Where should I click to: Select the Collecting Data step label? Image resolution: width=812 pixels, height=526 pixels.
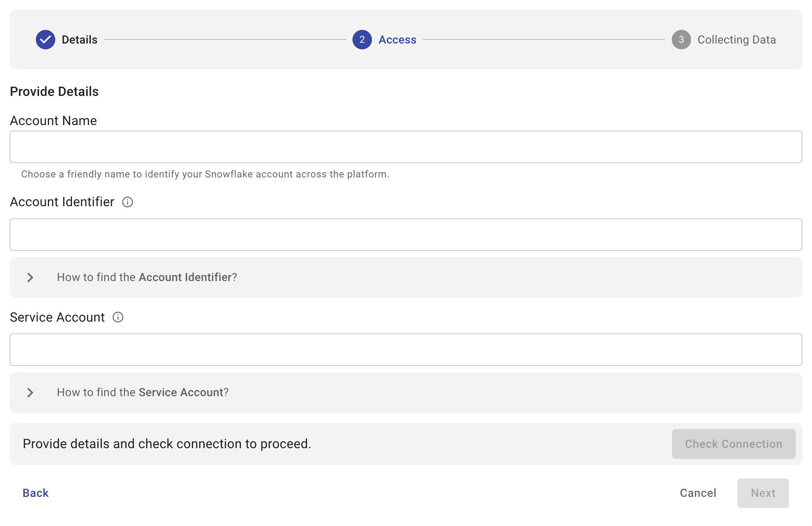736,39
